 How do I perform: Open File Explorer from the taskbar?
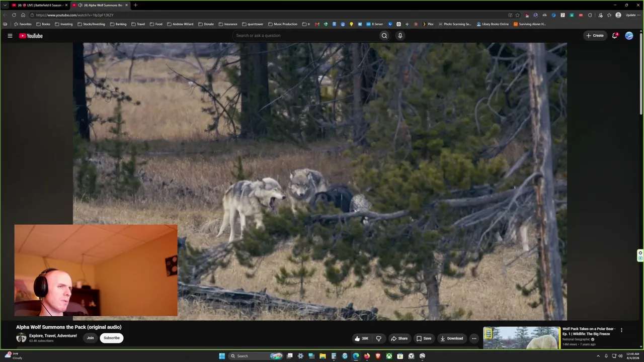[x=323, y=356]
